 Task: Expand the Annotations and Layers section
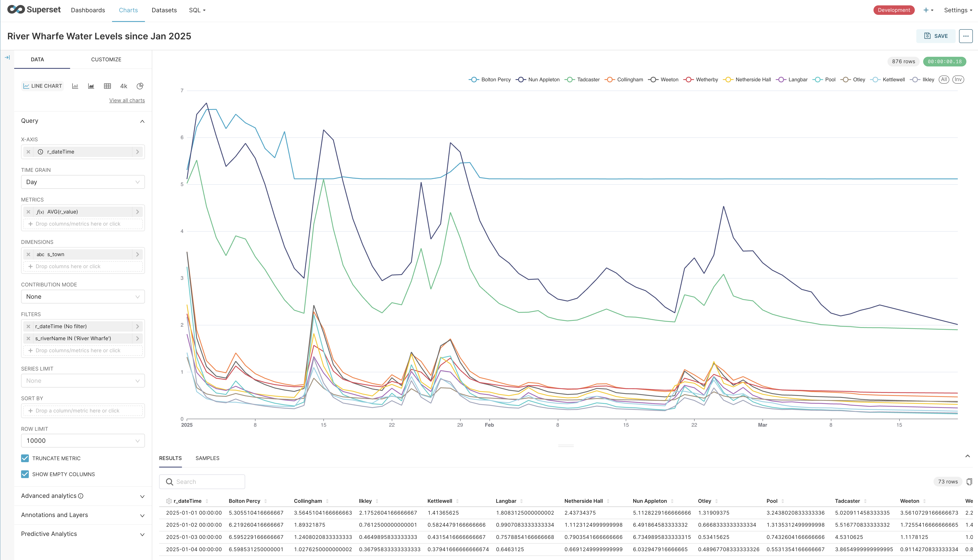click(142, 515)
